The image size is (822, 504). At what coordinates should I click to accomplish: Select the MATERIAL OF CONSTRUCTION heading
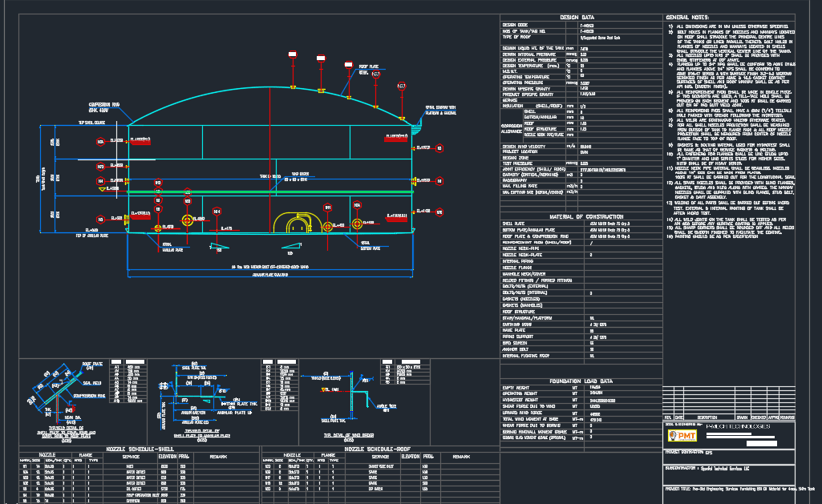(x=586, y=216)
